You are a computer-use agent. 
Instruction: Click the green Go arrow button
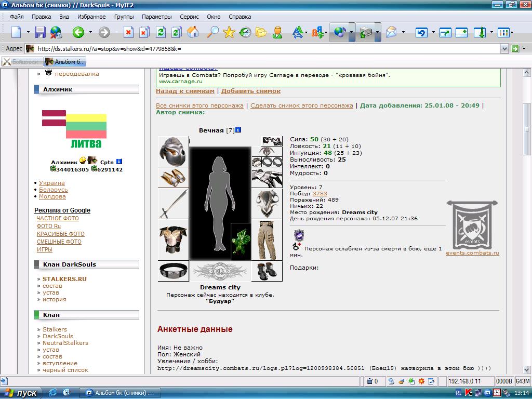click(x=515, y=48)
